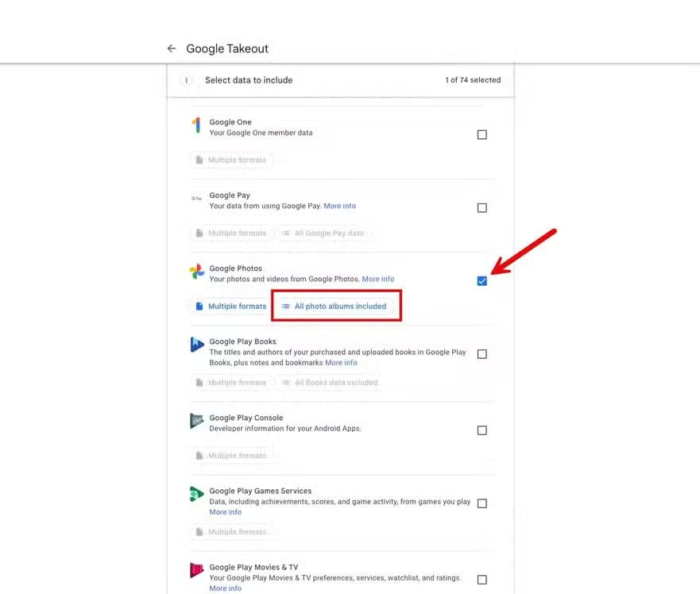Click the Google Photos product name

[x=236, y=268]
